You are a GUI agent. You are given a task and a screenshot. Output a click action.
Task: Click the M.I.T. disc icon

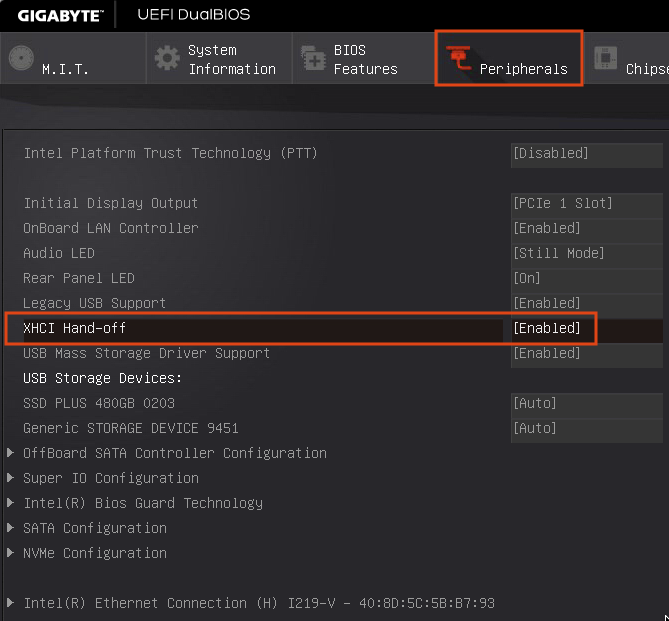[x=21, y=58]
